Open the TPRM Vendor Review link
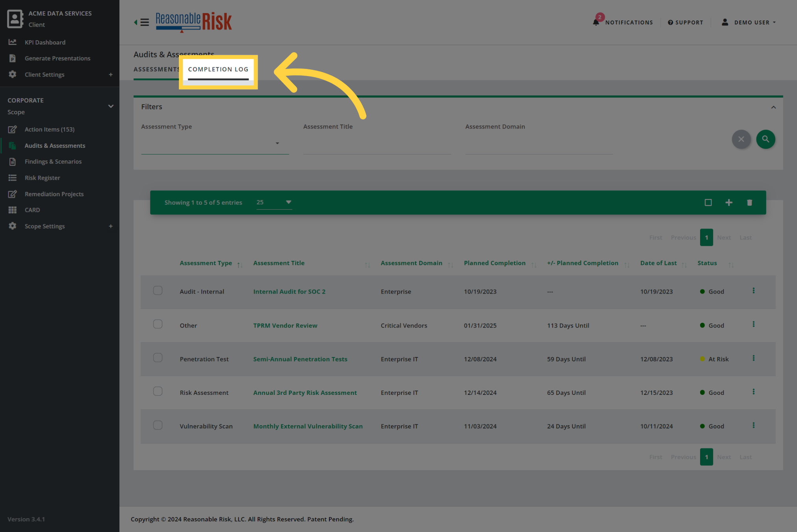 point(285,326)
